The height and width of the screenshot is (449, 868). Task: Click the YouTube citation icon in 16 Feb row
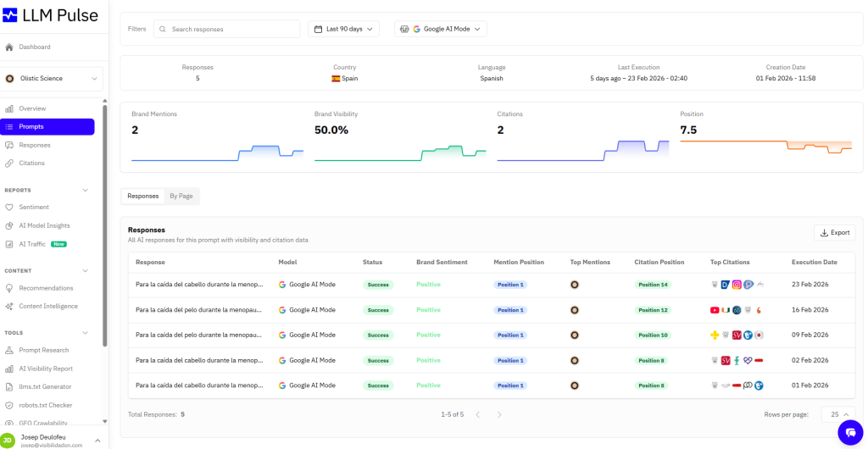(x=715, y=310)
